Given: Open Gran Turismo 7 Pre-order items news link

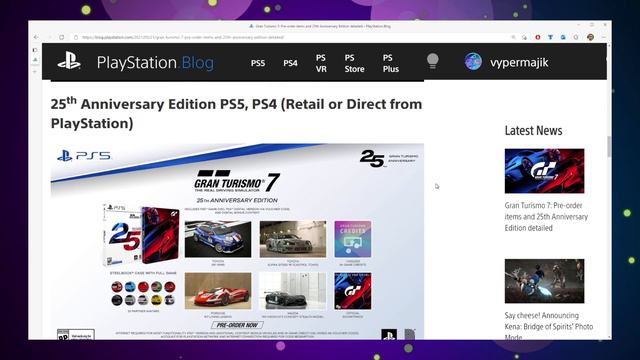Looking at the screenshot, I should click(x=546, y=217).
